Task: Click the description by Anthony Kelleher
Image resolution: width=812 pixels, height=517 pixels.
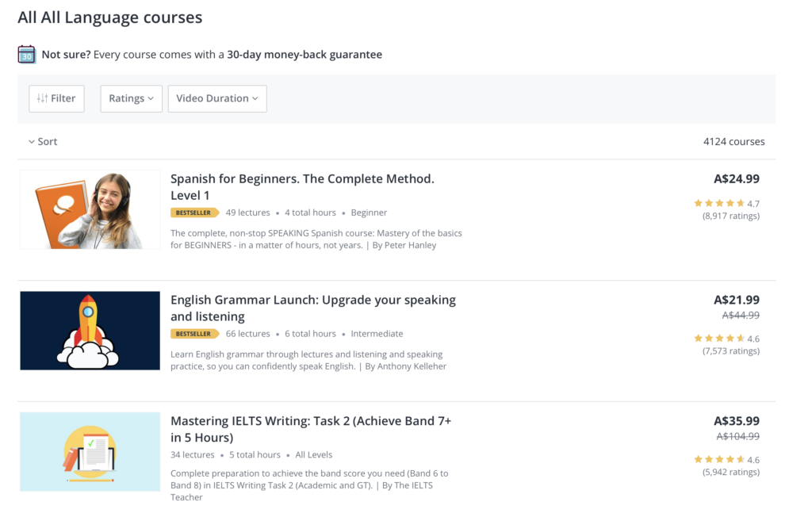Action: click(308, 361)
